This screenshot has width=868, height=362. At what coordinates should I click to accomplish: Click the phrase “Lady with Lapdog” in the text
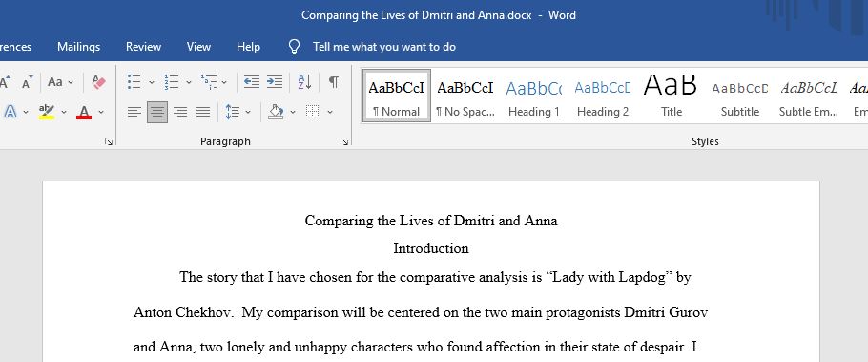[x=609, y=277]
